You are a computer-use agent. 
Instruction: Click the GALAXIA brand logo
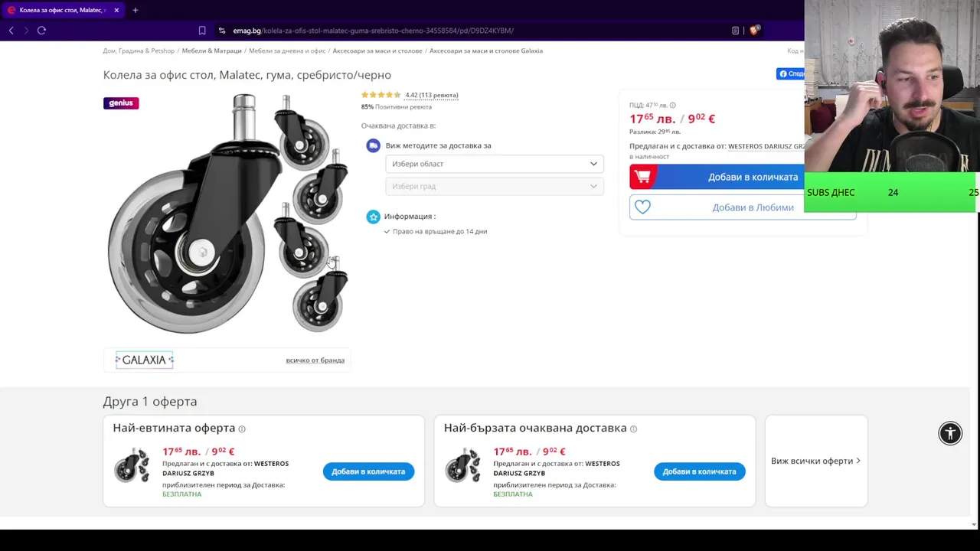145,360
